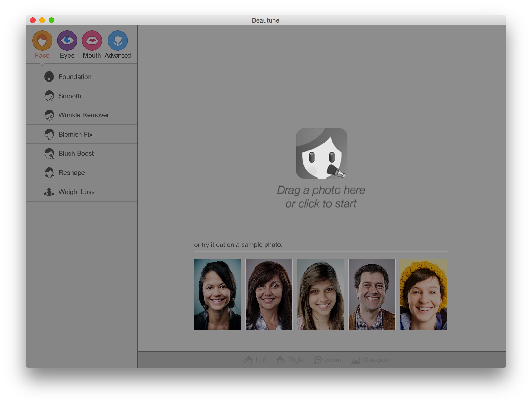Image resolution: width=532 pixels, height=405 pixels.
Task: Click the rotate Left arrow icon
Action: pos(248,360)
